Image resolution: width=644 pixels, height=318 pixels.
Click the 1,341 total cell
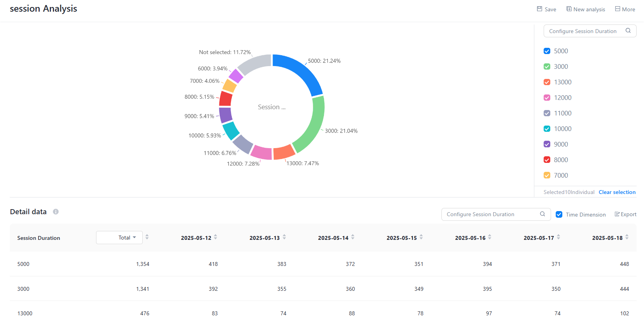pos(143,289)
